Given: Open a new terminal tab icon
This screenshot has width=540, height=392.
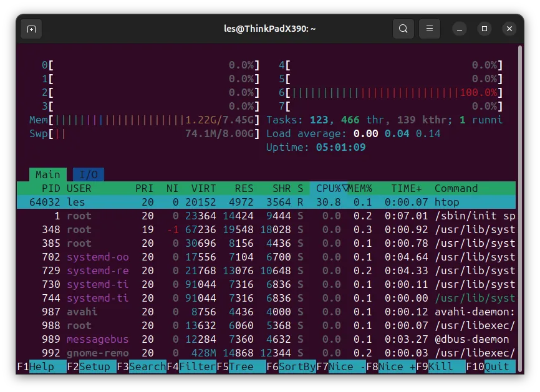Looking at the screenshot, I should (x=31, y=29).
